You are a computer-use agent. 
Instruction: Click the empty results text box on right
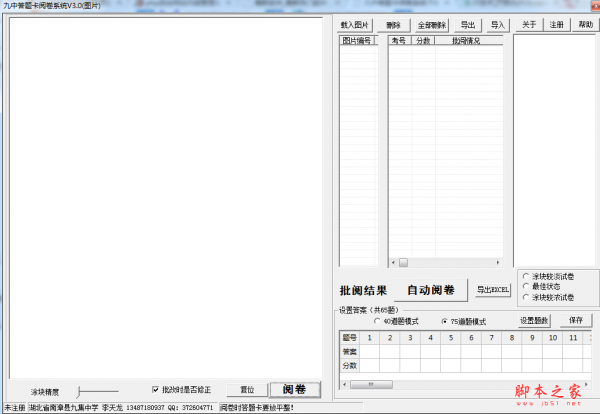click(x=555, y=150)
